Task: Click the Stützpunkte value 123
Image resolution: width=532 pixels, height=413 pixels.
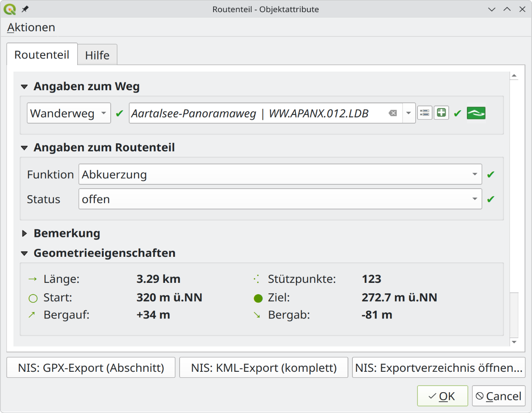Action: point(371,279)
